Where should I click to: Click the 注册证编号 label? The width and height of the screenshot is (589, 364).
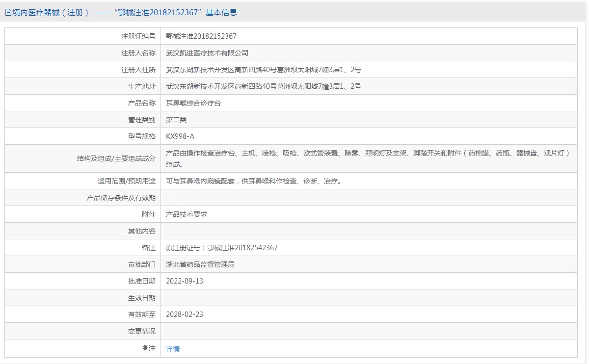click(138, 36)
